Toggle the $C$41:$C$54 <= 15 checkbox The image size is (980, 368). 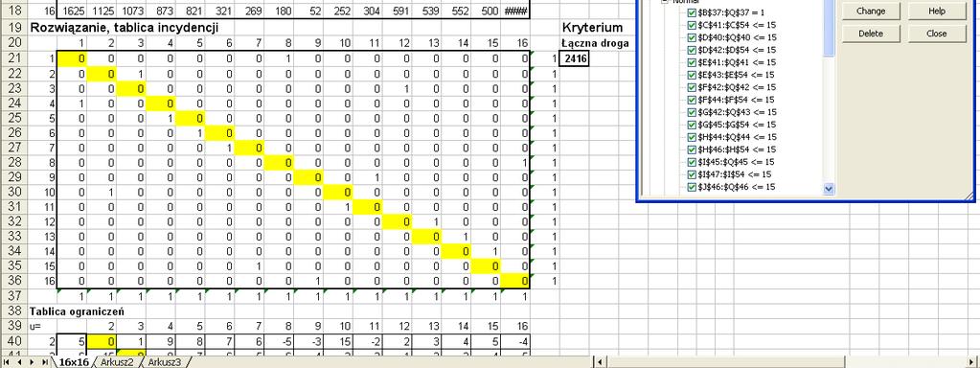pyautogui.click(x=692, y=25)
